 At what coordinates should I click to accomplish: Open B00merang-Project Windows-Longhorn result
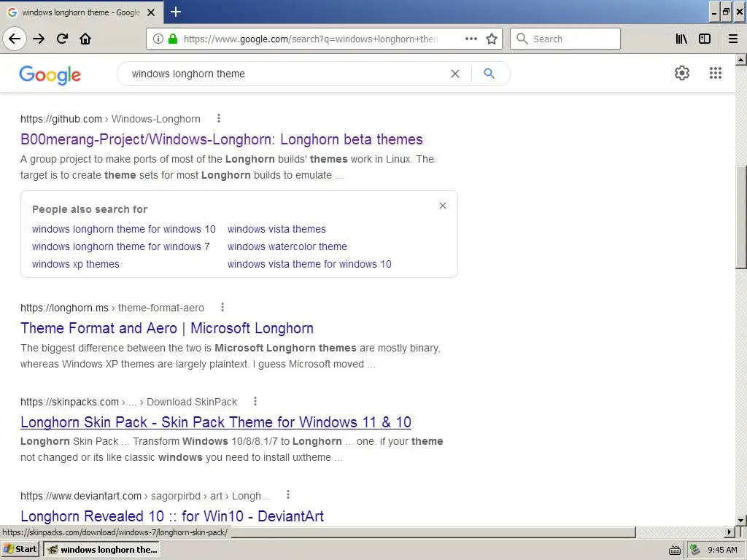[x=222, y=139]
